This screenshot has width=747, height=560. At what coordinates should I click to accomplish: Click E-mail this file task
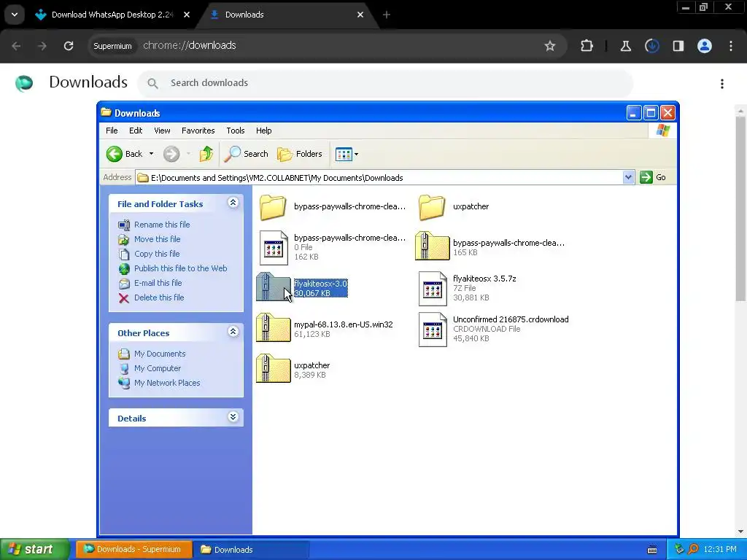pyautogui.click(x=158, y=283)
